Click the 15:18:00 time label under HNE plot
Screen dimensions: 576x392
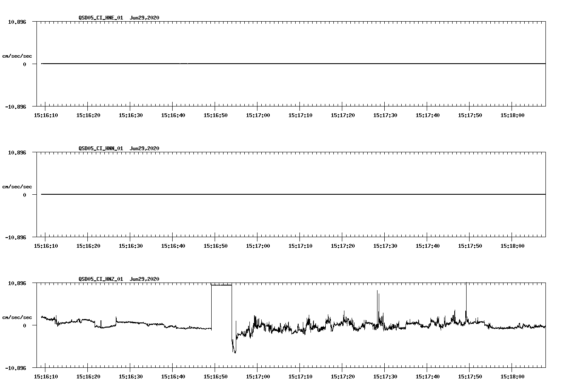(512, 115)
